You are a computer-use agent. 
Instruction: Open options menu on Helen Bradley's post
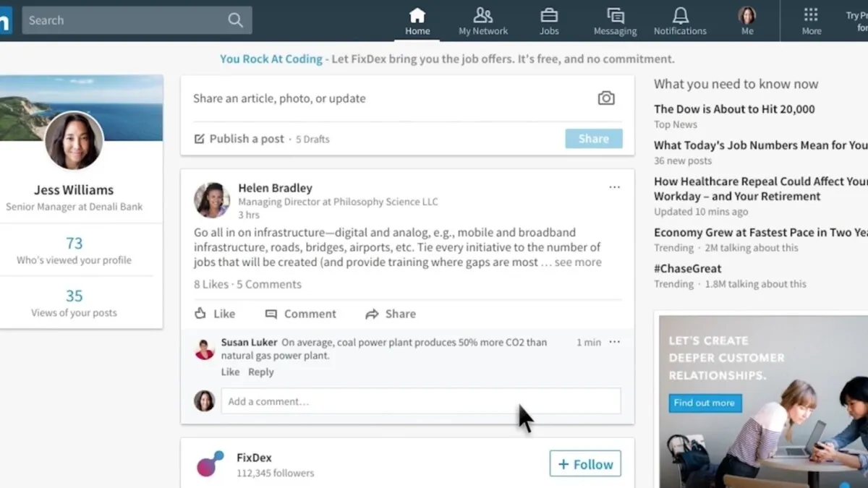coord(614,187)
